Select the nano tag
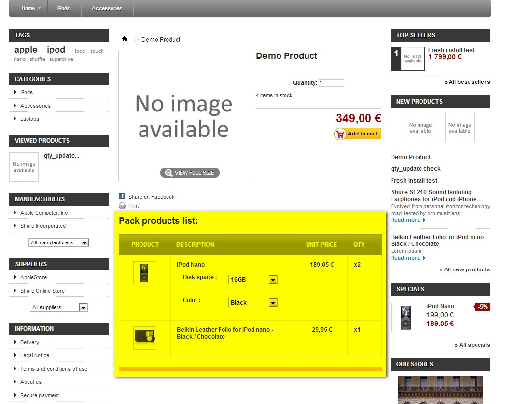This screenshot has height=404, width=532. point(20,59)
